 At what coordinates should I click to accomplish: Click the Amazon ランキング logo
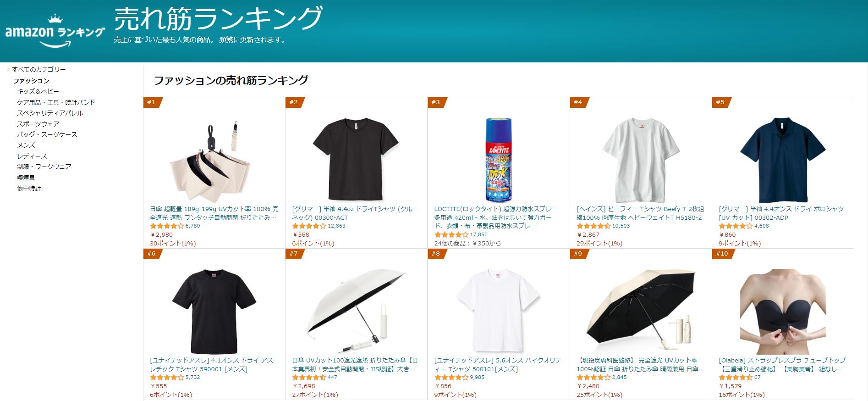coord(55,31)
